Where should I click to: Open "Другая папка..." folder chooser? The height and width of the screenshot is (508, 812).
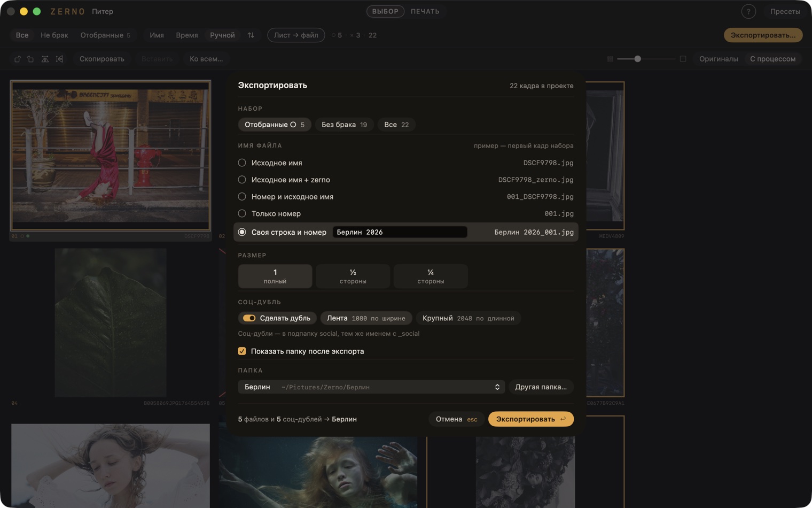pos(541,387)
